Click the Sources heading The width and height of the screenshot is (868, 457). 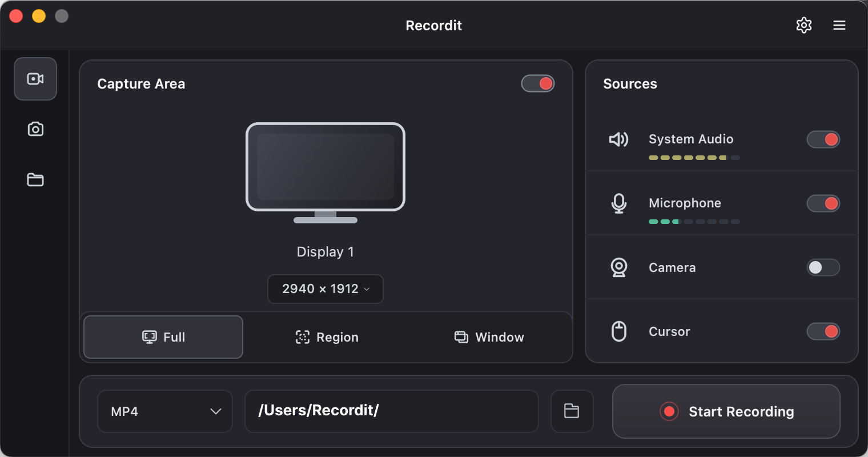tap(630, 84)
